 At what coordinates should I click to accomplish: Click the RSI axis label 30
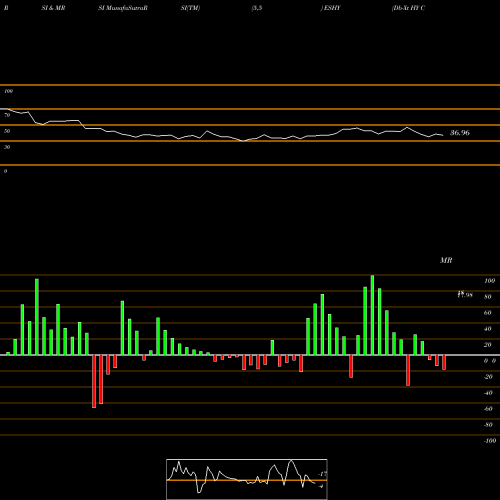point(7,147)
